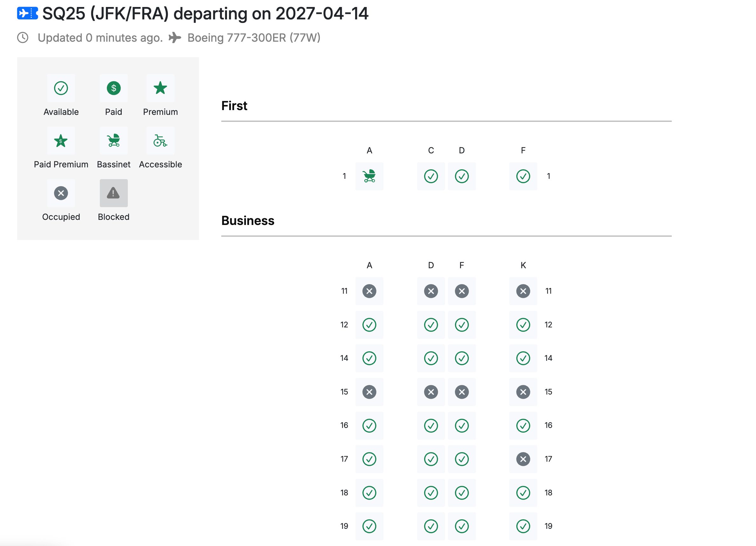This screenshot has width=756, height=546.
Task: Choose available Business seat 14A
Action: pos(369,358)
